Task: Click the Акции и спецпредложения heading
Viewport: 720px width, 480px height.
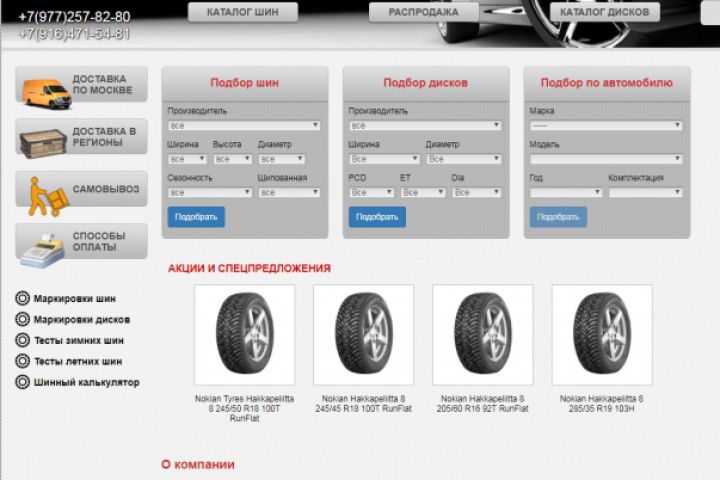Action: click(249, 268)
